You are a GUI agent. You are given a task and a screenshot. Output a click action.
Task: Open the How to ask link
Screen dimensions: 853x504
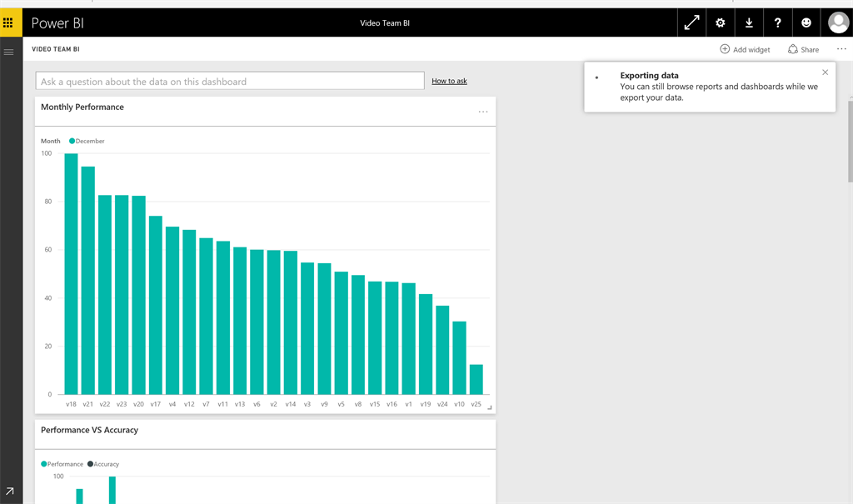point(449,82)
